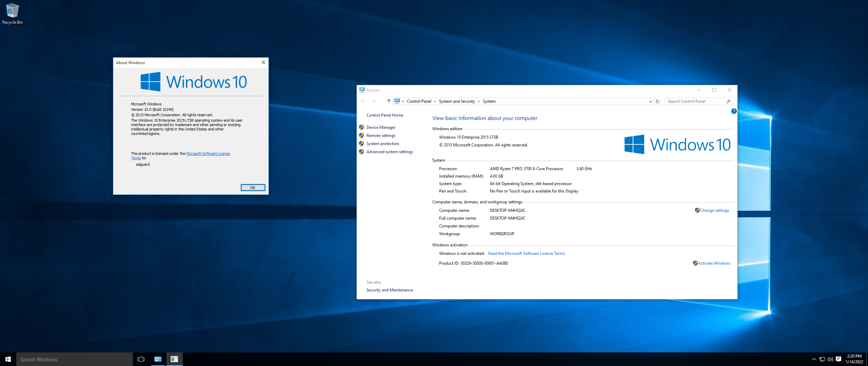This screenshot has height=366, width=868.
Task: Expand chevron after System and Security breadcrumb
Action: click(x=479, y=101)
